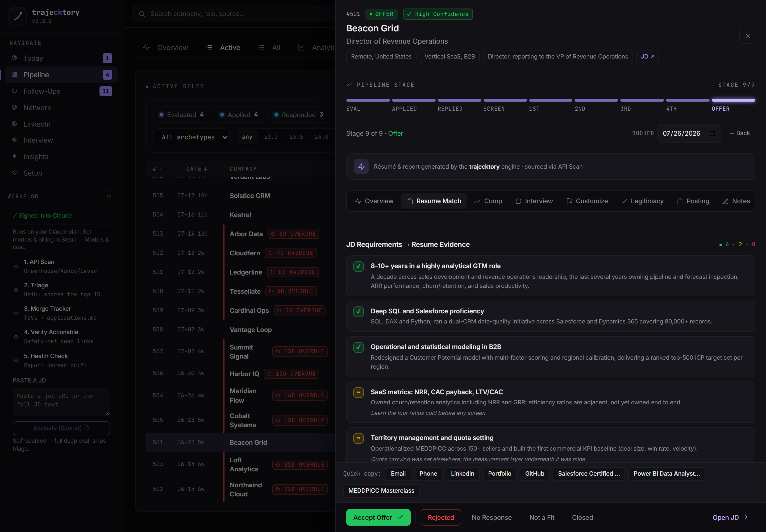The height and width of the screenshot is (532, 766).
Task: Expand the Merge Tracker workflow step
Action: click(62, 313)
